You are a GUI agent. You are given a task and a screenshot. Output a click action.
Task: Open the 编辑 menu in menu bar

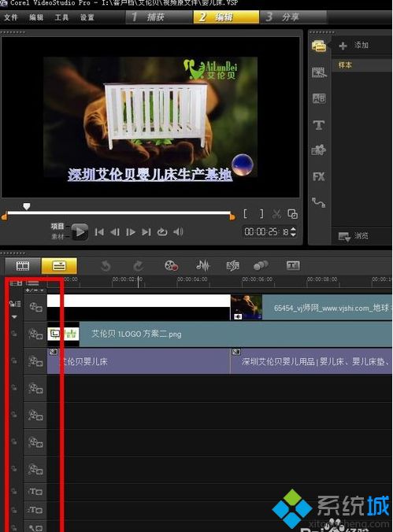coord(36,17)
